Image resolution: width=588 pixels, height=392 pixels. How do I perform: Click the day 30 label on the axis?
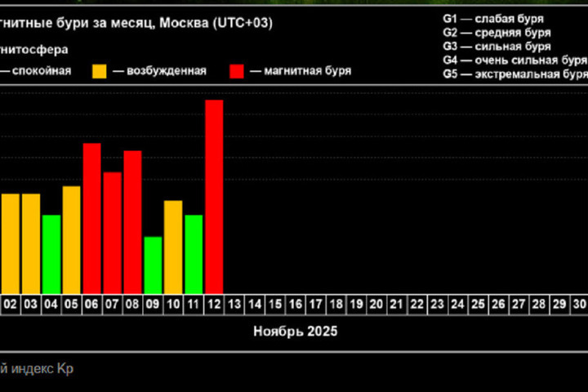pyautogui.click(x=579, y=304)
